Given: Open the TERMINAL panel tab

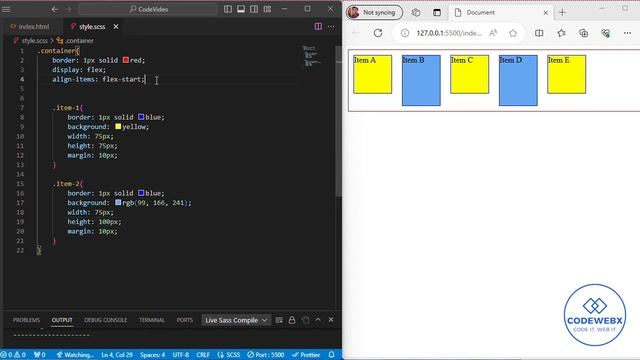Looking at the screenshot, I should [x=151, y=320].
